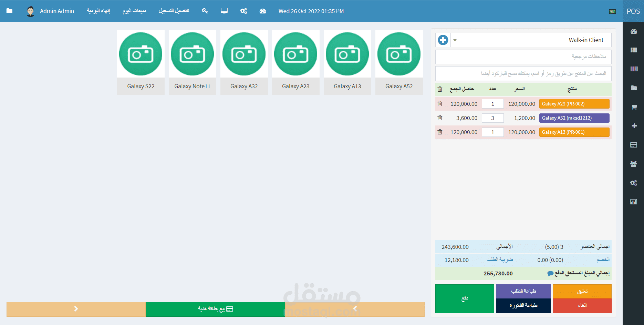Open today's sales menu (مبيعات اليوم)

pyautogui.click(x=134, y=11)
